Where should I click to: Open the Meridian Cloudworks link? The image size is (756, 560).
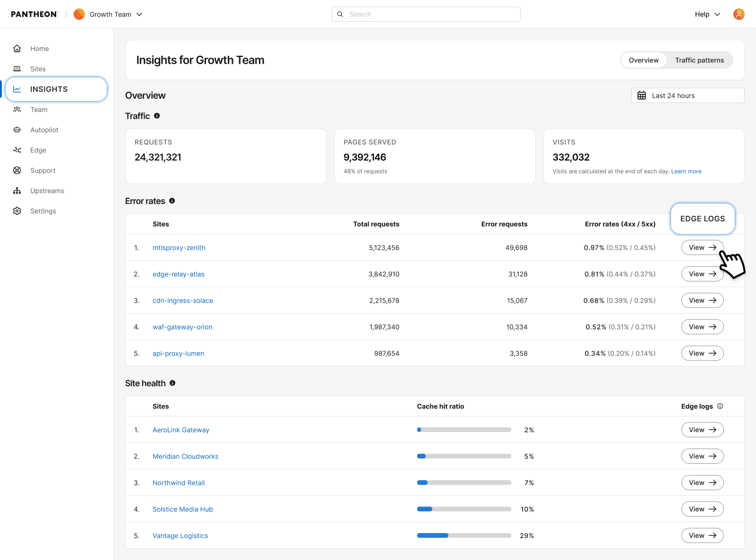coord(185,456)
